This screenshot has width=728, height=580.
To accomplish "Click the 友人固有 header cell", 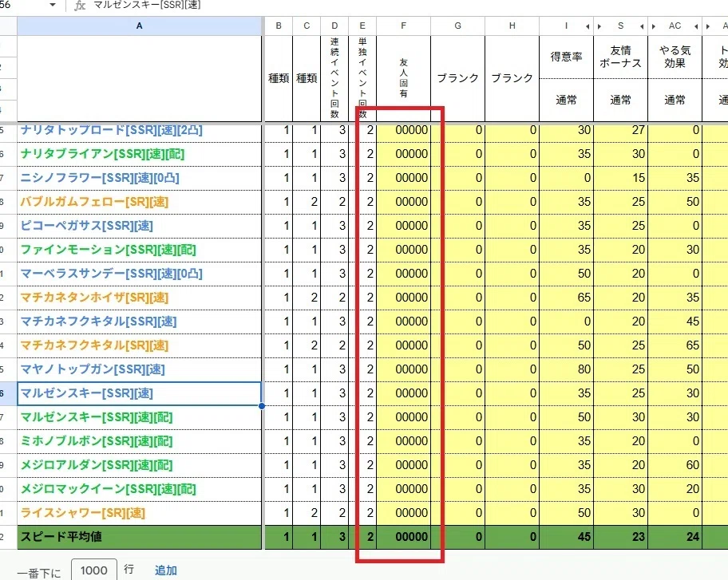I will tap(403, 78).
